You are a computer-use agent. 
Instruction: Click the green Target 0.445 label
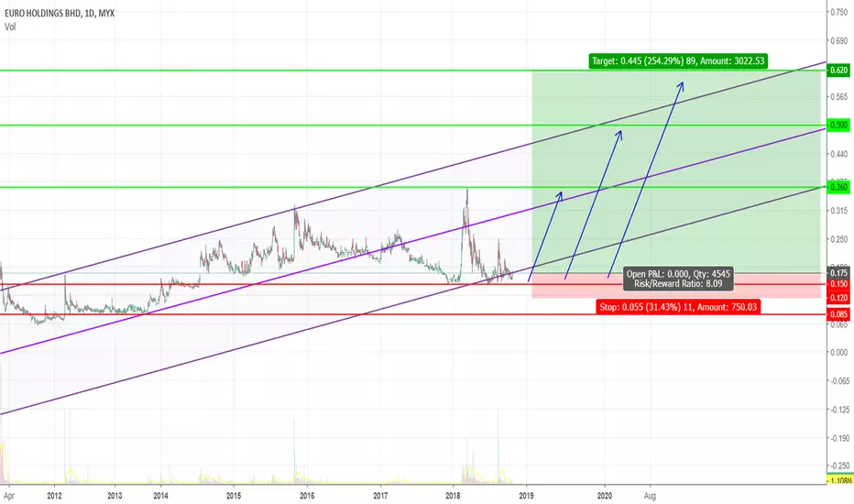(x=678, y=61)
